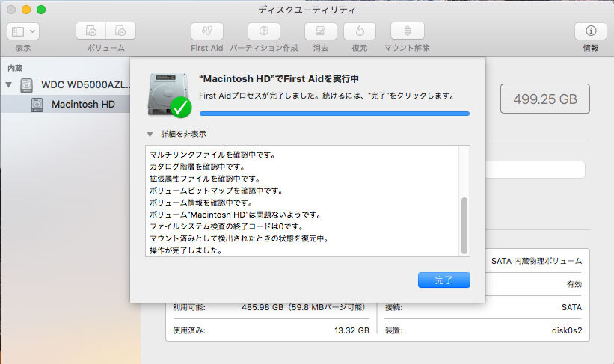Click the 消去 erase icon
614x364 pixels.
tap(321, 31)
